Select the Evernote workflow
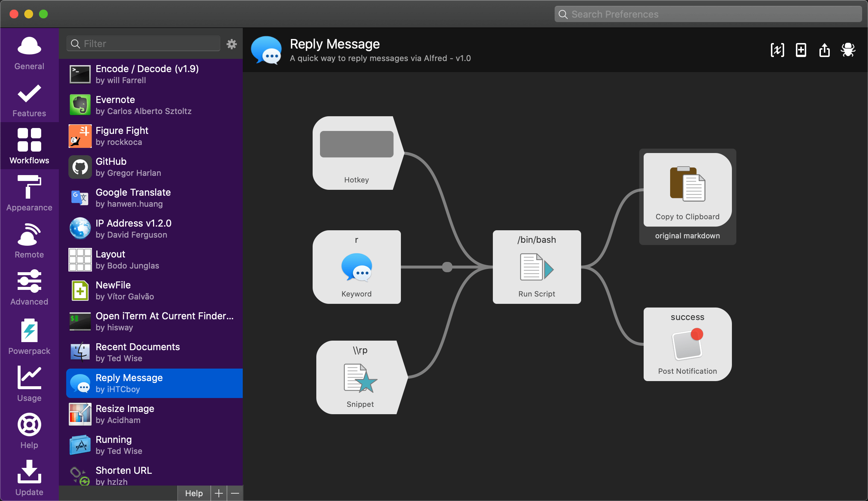The image size is (868, 501). pos(154,105)
